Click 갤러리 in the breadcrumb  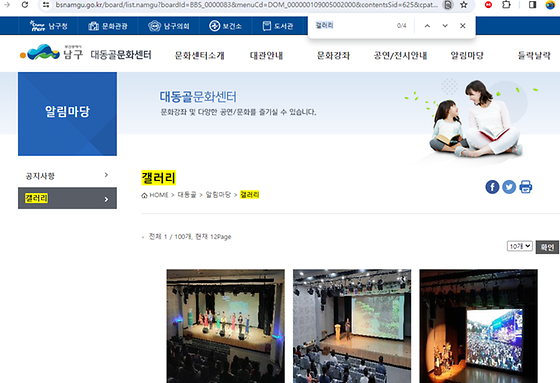249,195
